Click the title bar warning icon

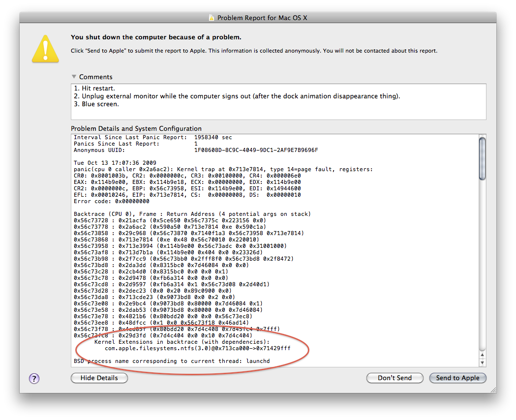click(x=212, y=18)
